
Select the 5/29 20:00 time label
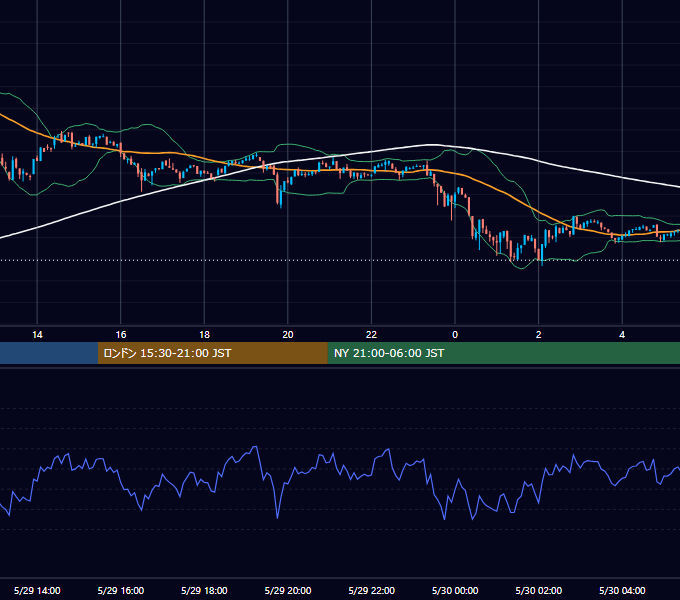[288, 590]
